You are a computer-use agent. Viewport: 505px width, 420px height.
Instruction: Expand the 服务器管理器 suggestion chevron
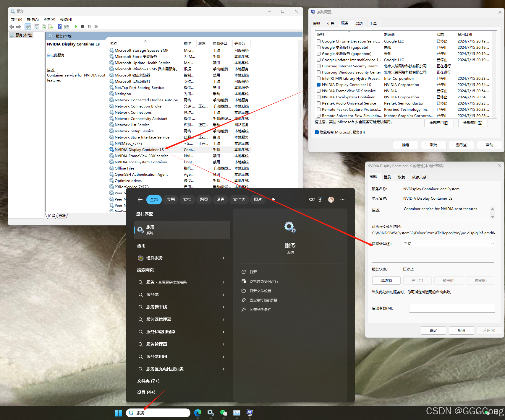click(x=223, y=320)
